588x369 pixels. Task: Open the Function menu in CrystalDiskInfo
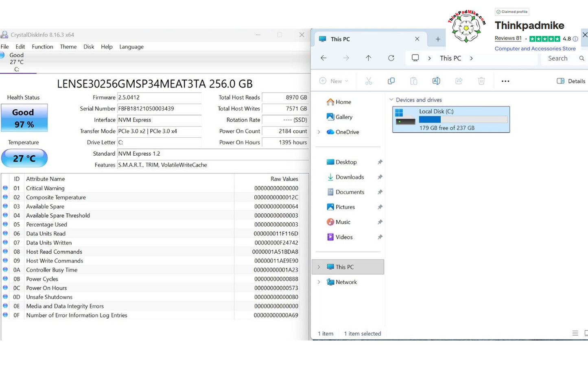pyautogui.click(x=42, y=47)
